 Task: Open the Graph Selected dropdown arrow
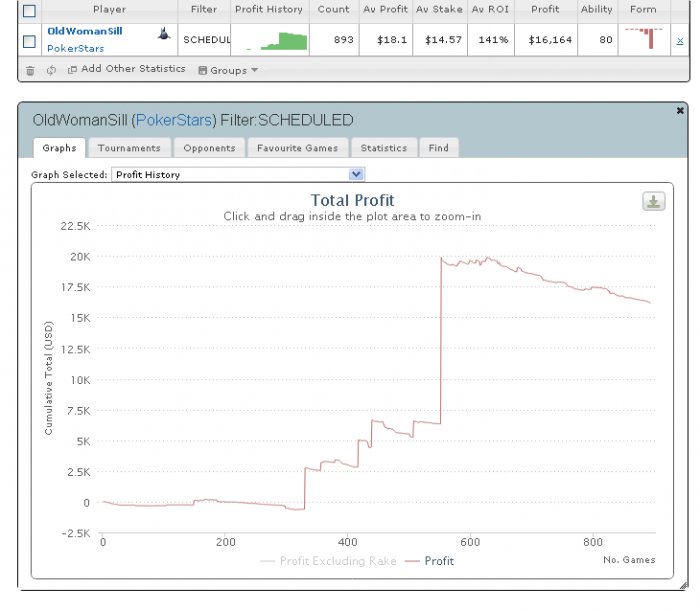[356, 174]
